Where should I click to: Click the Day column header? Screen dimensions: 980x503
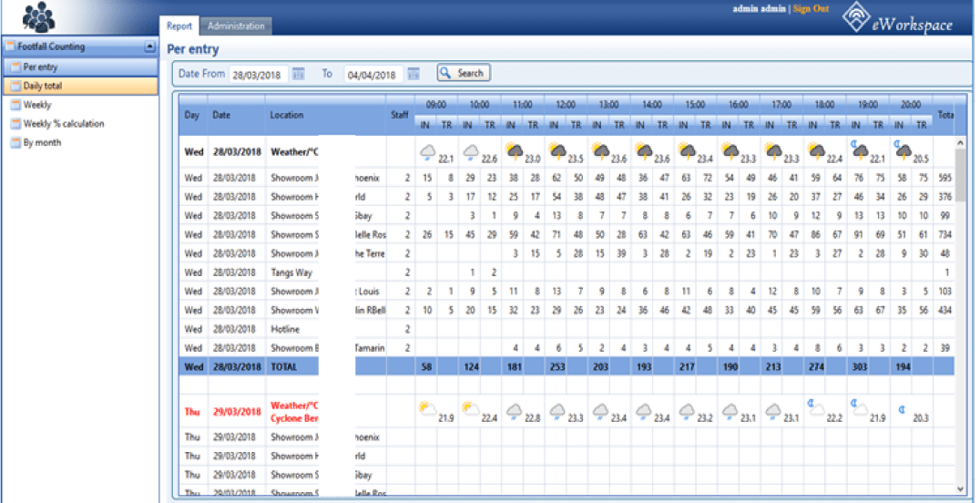(x=192, y=115)
